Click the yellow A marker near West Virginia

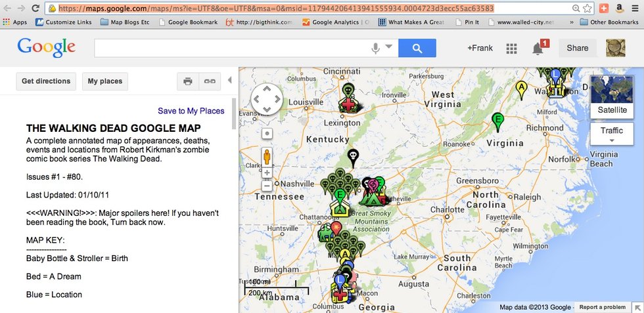click(x=522, y=91)
